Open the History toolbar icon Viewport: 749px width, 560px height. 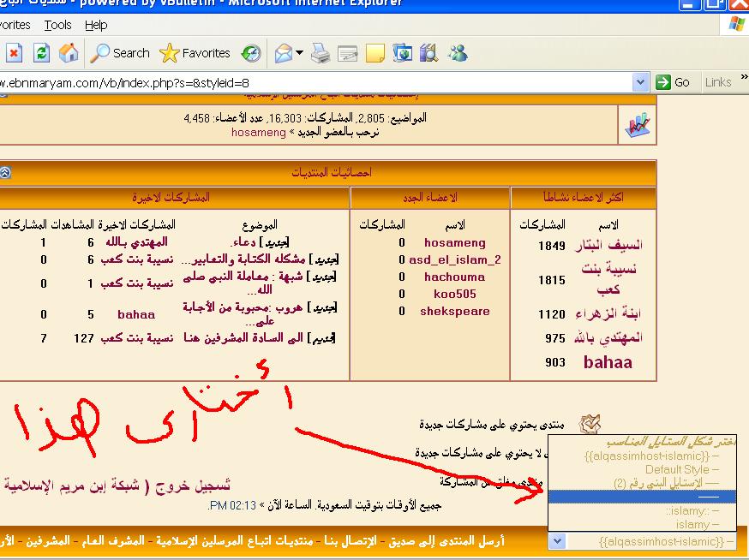[x=250, y=53]
